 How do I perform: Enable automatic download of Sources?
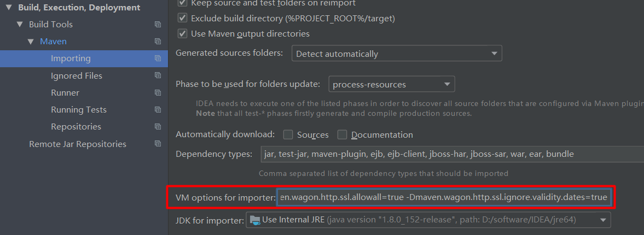[x=288, y=134]
